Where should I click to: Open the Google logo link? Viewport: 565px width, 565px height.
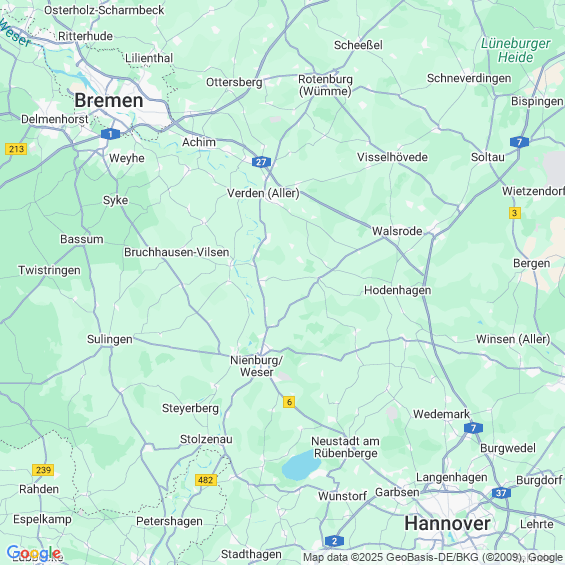point(34,553)
